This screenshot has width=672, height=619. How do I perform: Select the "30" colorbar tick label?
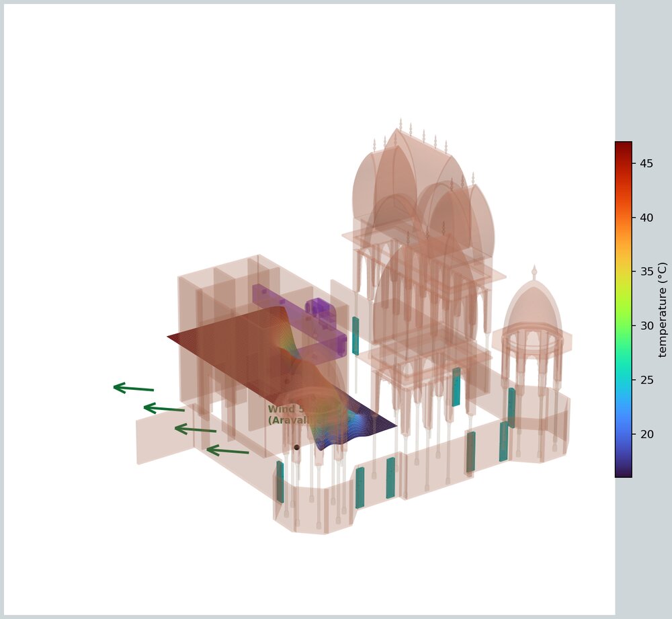click(x=646, y=326)
